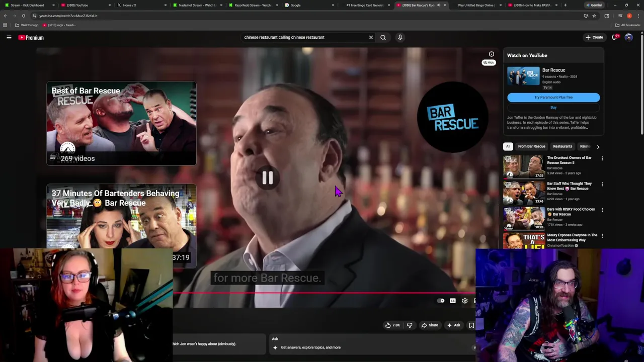Switch to Stream - Kick Dashboard tab

(x=29, y=5)
